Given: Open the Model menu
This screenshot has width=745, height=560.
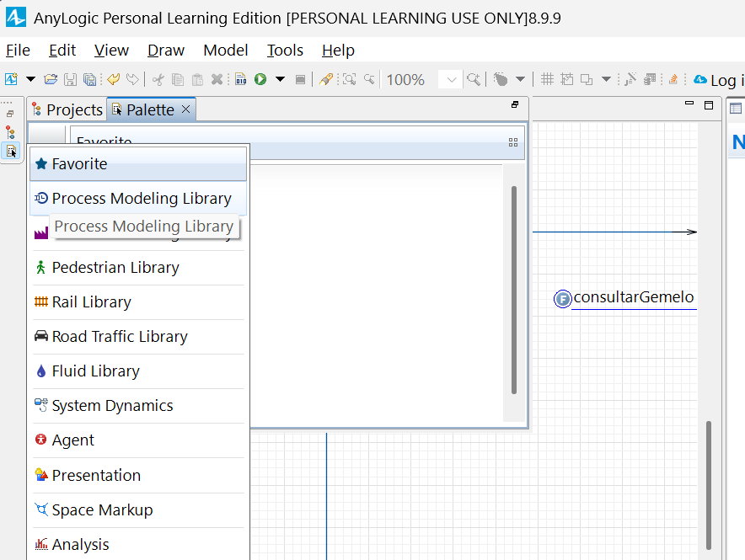Looking at the screenshot, I should 226,51.
